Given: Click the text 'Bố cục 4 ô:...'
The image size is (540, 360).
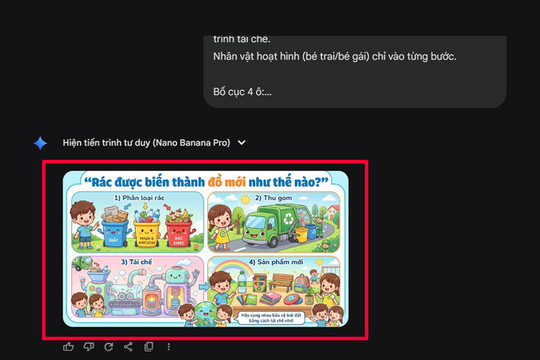Looking at the screenshot, I should pos(242,92).
